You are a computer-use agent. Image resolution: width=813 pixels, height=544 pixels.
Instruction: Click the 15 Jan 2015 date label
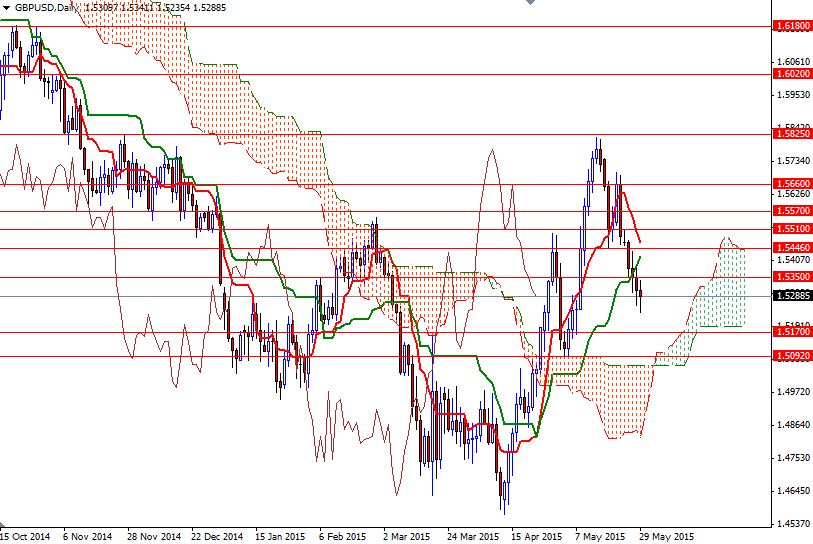[x=280, y=537]
